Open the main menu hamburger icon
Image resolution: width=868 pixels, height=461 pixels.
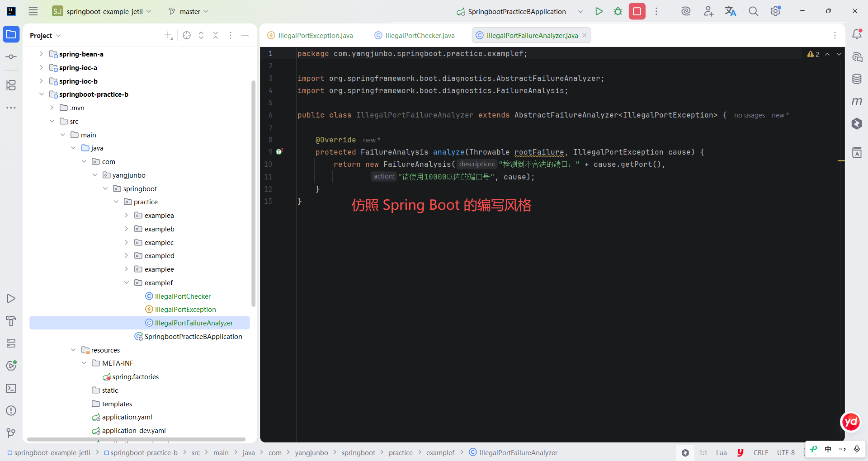pos(33,11)
